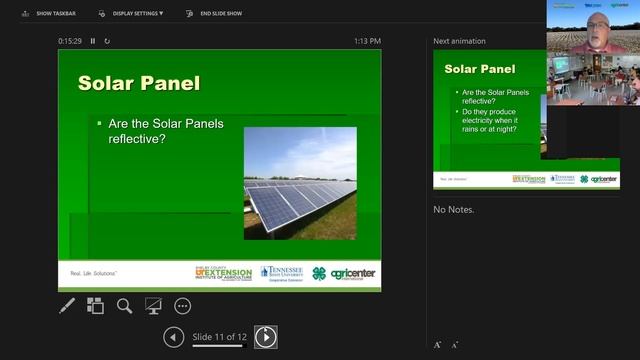The height and width of the screenshot is (360, 640).
Task: Click the current Solar Panel slide
Action: coord(220,171)
